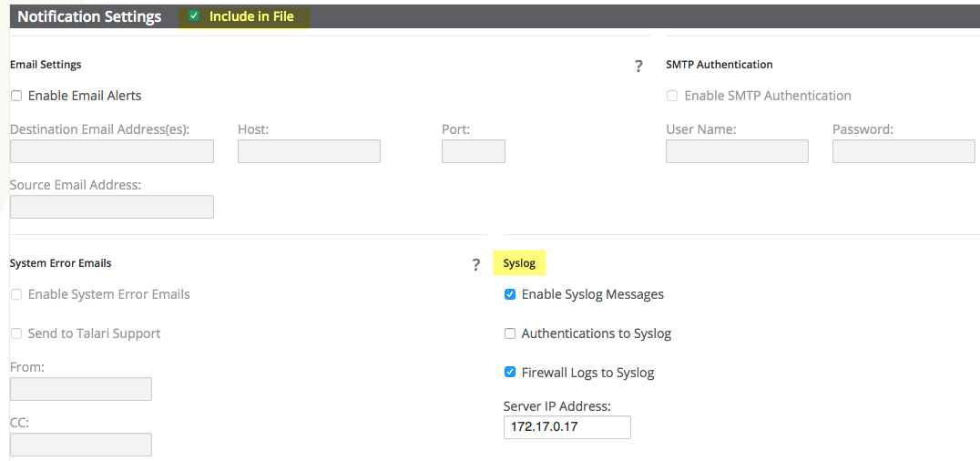The width and height of the screenshot is (980, 461).
Task: Select the CC email field
Action: (x=81, y=445)
